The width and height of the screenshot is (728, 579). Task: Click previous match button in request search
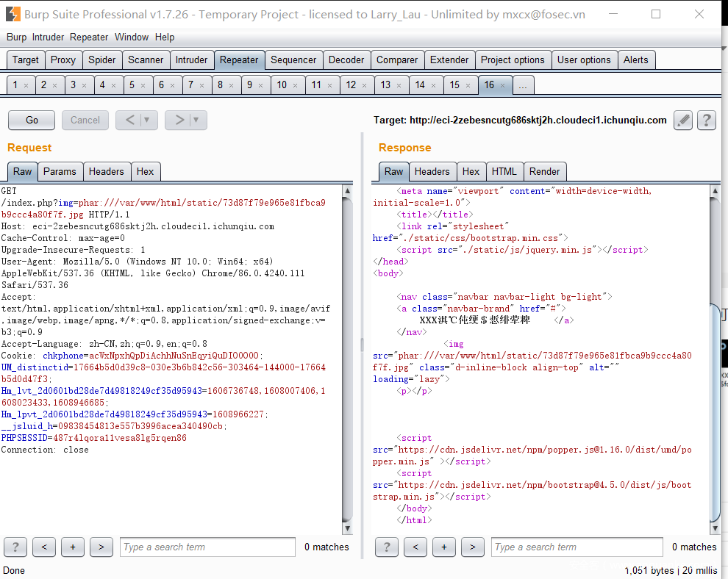[x=44, y=547]
